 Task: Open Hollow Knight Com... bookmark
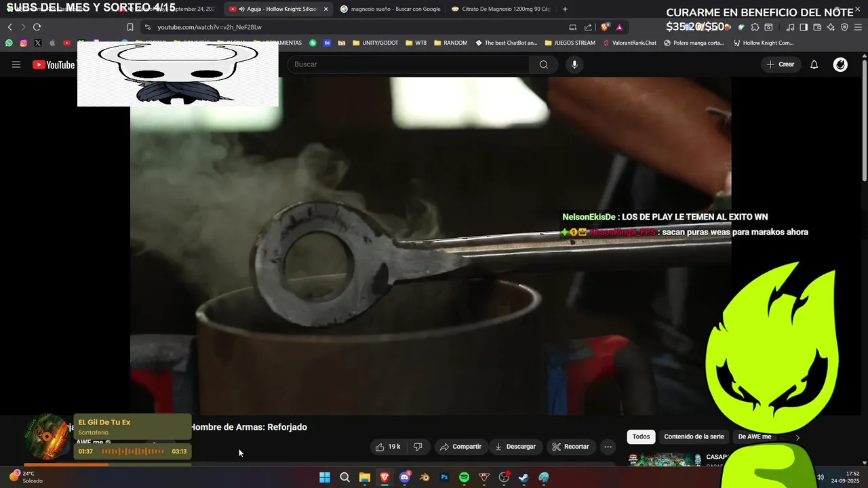763,43
